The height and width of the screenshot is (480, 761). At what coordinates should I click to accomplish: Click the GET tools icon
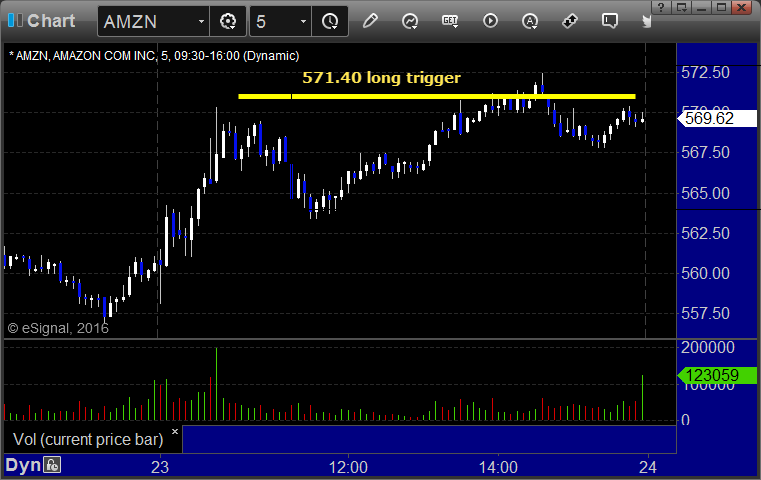click(x=450, y=21)
